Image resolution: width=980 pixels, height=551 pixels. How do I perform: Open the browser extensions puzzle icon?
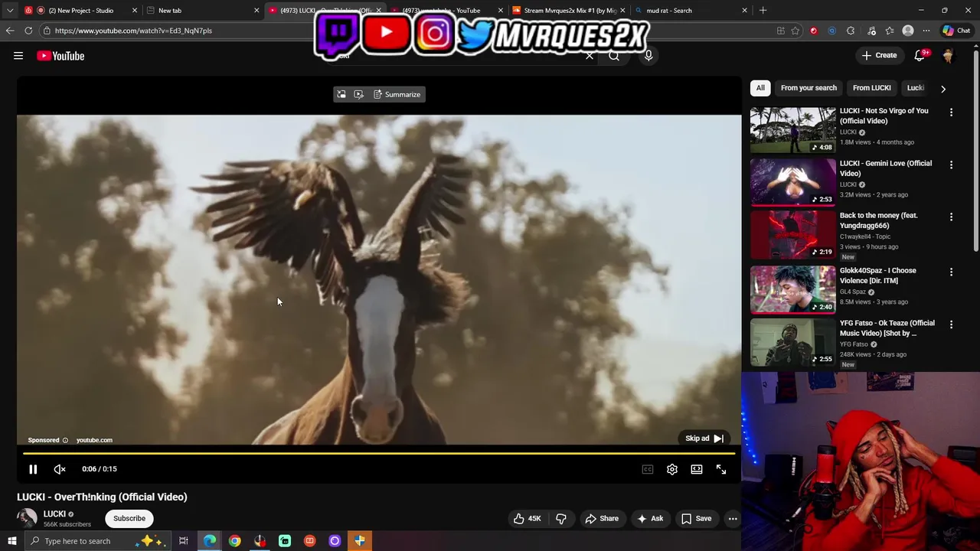[x=851, y=31]
